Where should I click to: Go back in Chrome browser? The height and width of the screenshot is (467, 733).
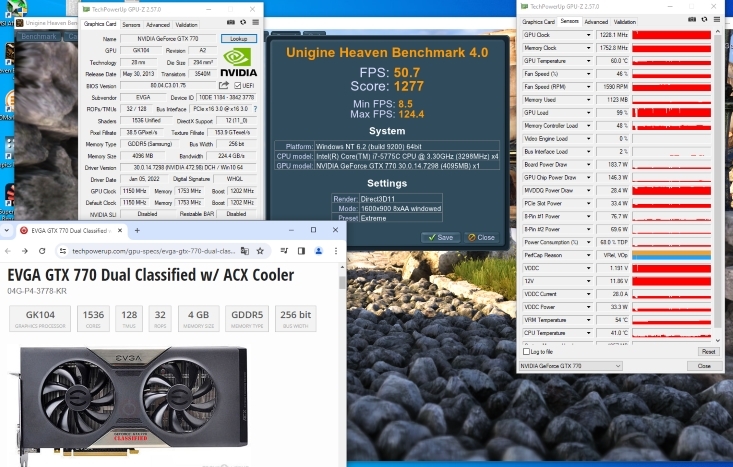coord(8,251)
